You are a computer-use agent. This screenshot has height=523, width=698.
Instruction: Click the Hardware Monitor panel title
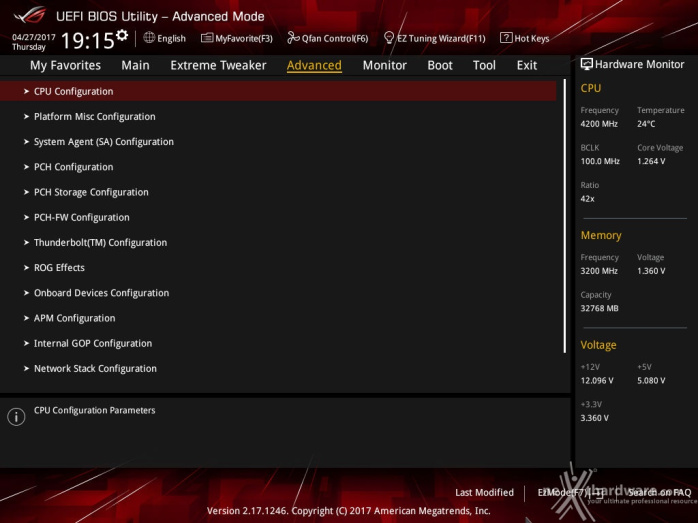pos(639,65)
